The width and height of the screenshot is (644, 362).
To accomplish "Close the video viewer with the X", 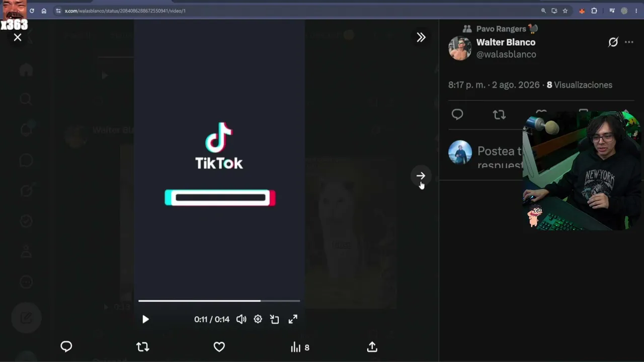I will click(x=18, y=37).
